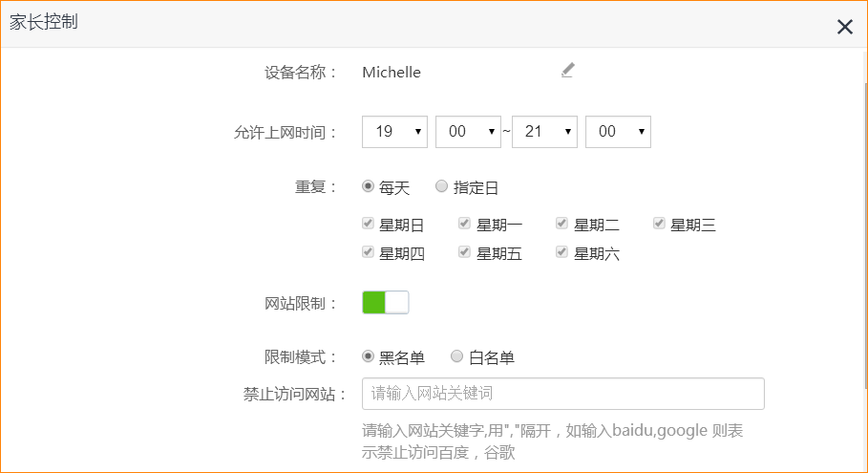The height and width of the screenshot is (473, 868).
Task: Select the 指定日 repeat radio button
Action: 441,186
